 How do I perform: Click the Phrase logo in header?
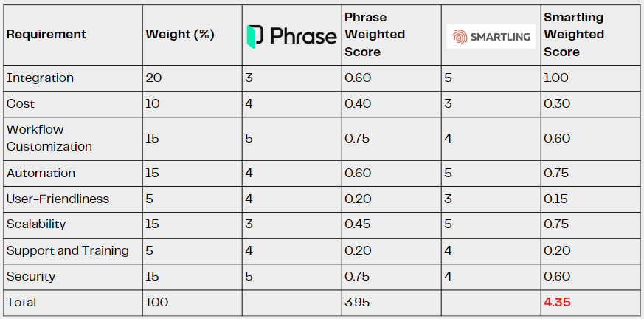(291, 35)
